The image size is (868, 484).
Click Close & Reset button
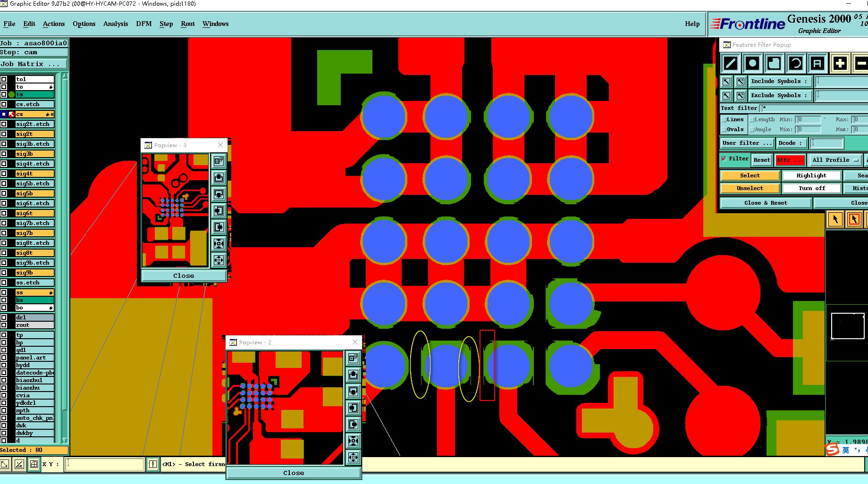766,203
